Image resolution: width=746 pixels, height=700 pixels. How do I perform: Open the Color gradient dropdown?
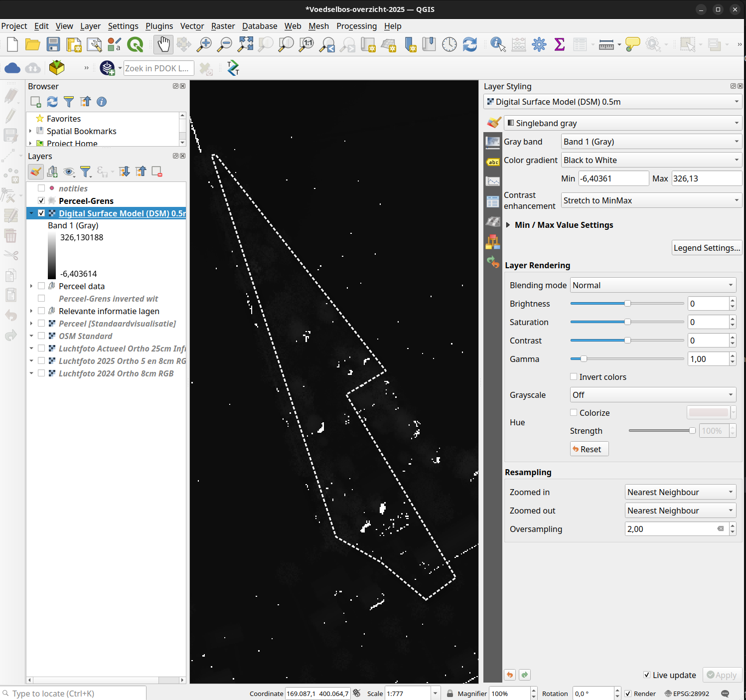tap(651, 160)
